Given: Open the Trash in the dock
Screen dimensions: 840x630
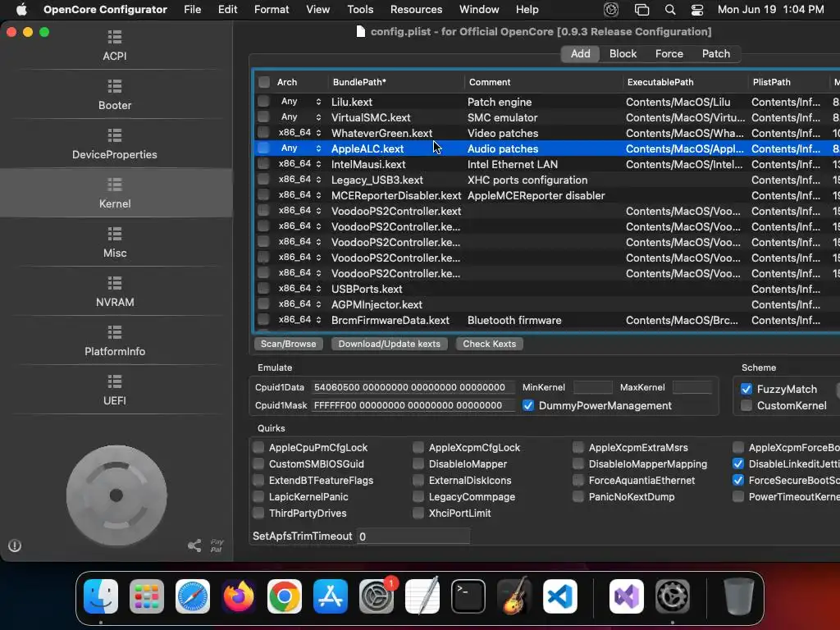Looking at the screenshot, I should (x=739, y=596).
